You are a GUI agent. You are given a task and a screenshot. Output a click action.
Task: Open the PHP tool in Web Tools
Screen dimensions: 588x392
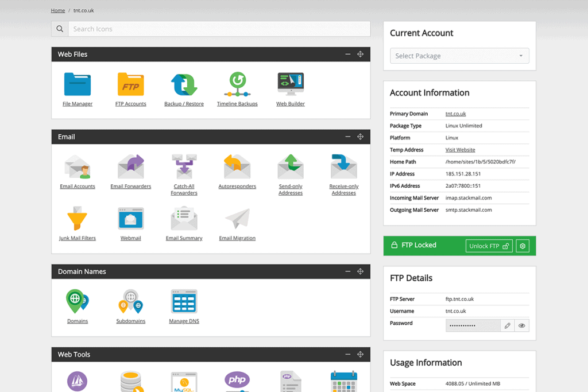point(237,380)
